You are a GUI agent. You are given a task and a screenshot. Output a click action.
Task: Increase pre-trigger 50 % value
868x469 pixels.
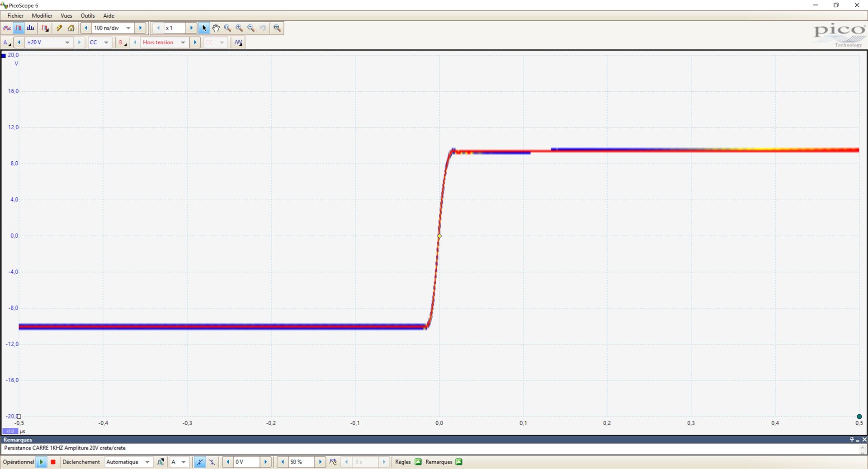coord(320,462)
